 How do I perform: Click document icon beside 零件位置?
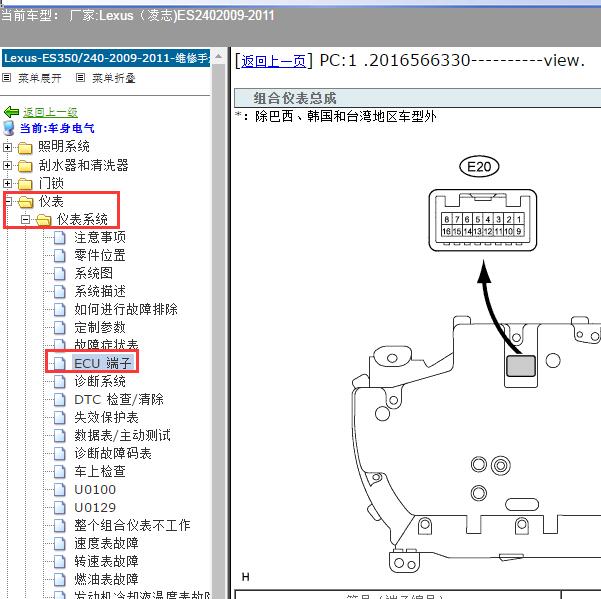(59, 256)
